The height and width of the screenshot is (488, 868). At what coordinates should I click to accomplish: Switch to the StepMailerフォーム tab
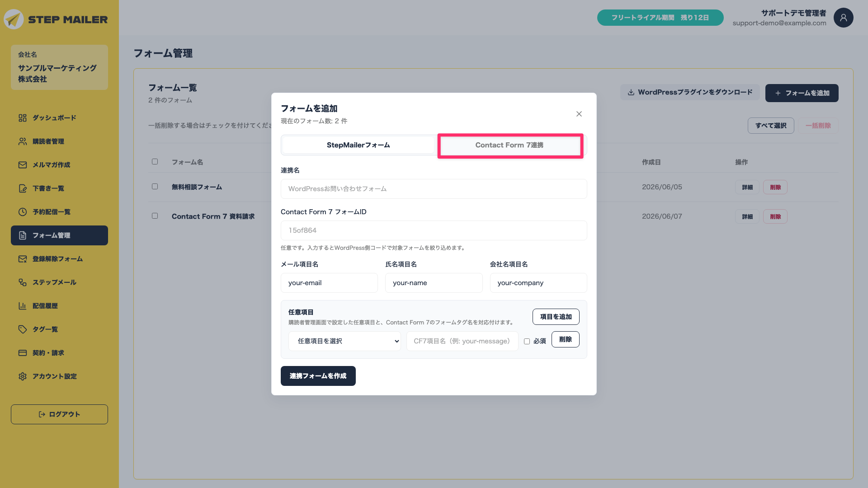point(358,145)
